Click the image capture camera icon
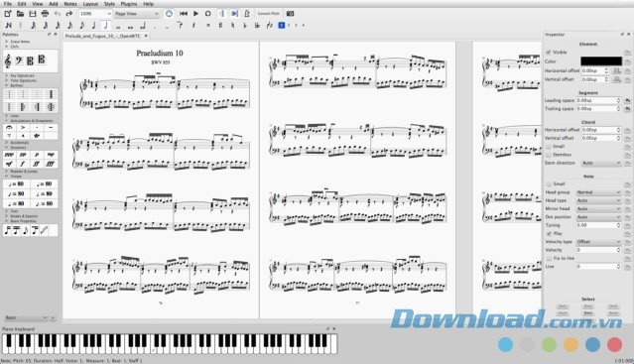634x364 pixels. pos(290,14)
